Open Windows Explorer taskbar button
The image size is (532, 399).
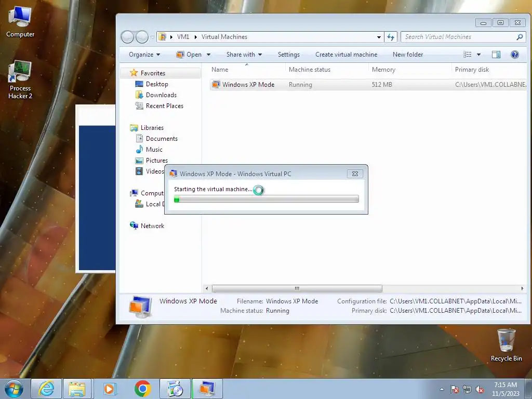77,389
